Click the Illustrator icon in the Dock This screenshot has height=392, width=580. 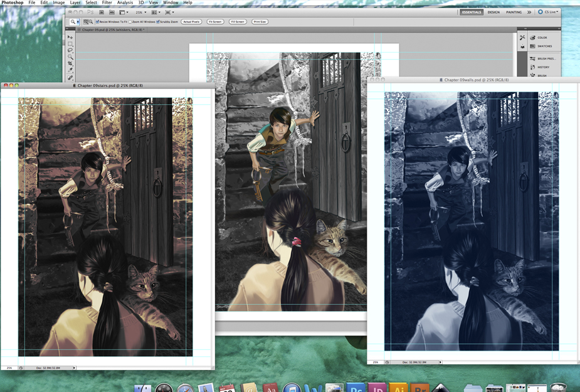(398, 388)
